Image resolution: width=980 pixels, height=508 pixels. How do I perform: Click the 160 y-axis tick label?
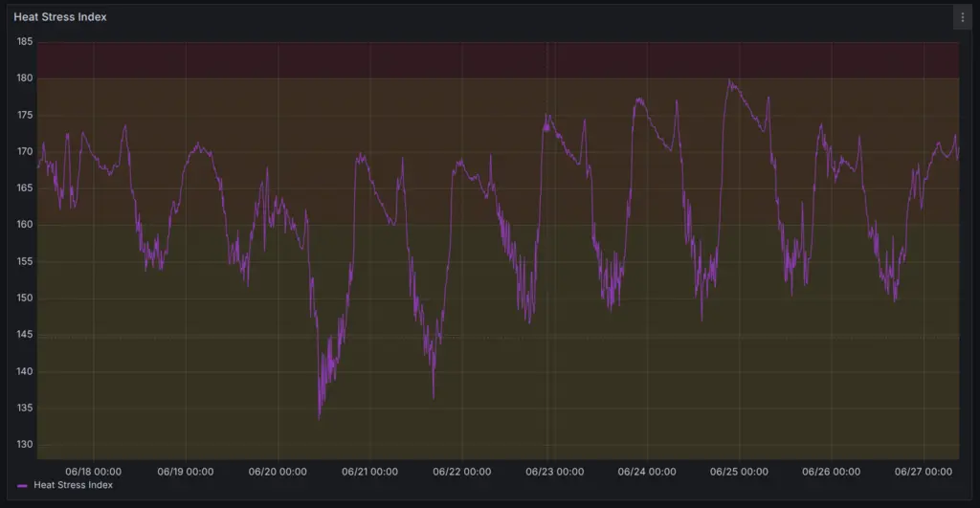click(x=23, y=225)
